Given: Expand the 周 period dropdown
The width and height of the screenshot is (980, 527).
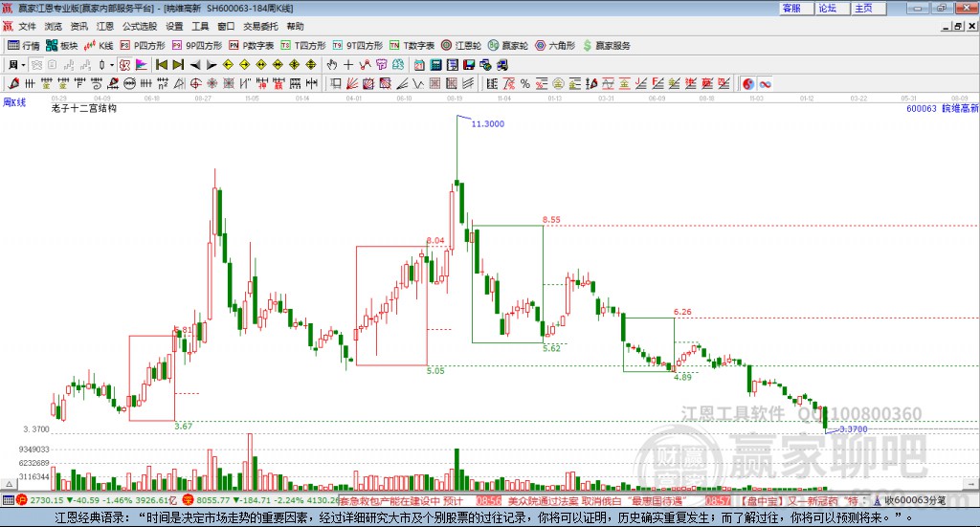Looking at the screenshot, I should (23, 65).
